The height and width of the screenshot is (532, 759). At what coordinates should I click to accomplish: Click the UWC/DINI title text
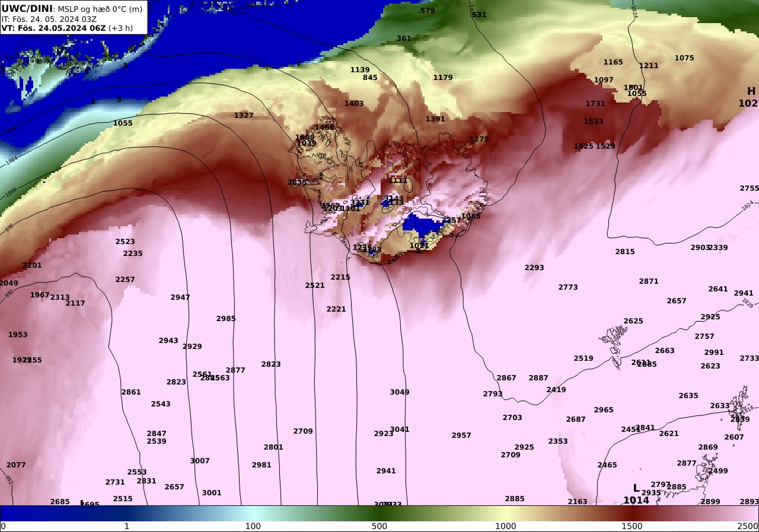[x=27, y=8]
